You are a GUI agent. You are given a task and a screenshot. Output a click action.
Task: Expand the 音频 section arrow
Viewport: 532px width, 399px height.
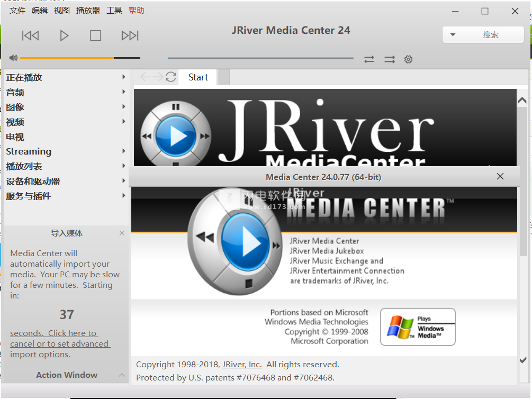(x=124, y=92)
